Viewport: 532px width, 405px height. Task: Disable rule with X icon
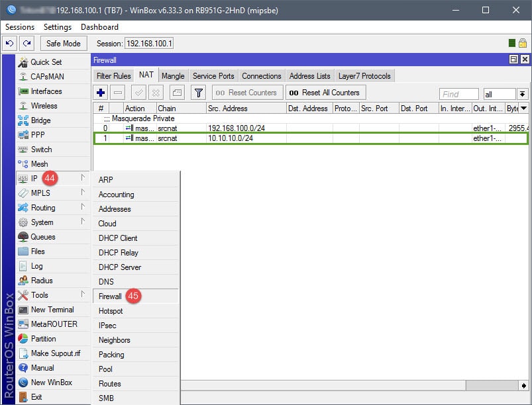(x=156, y=93)
